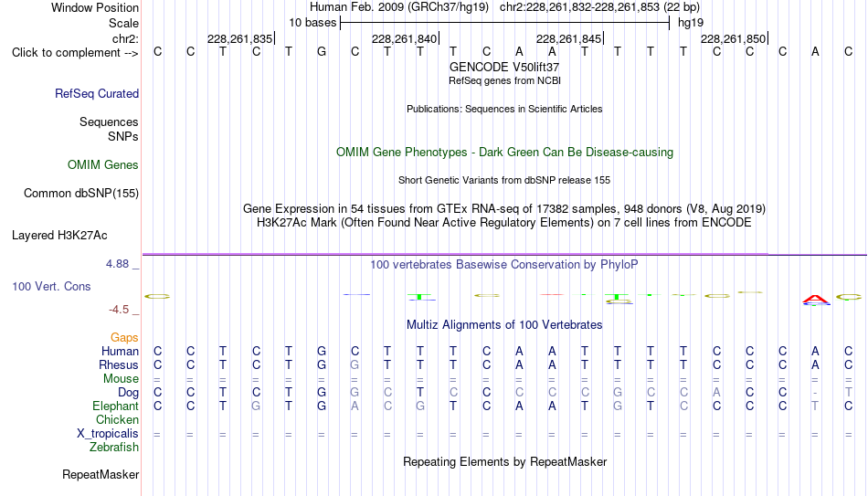
Task: Click the only G in the complement sequence row
Action: [x=322, y=52]
